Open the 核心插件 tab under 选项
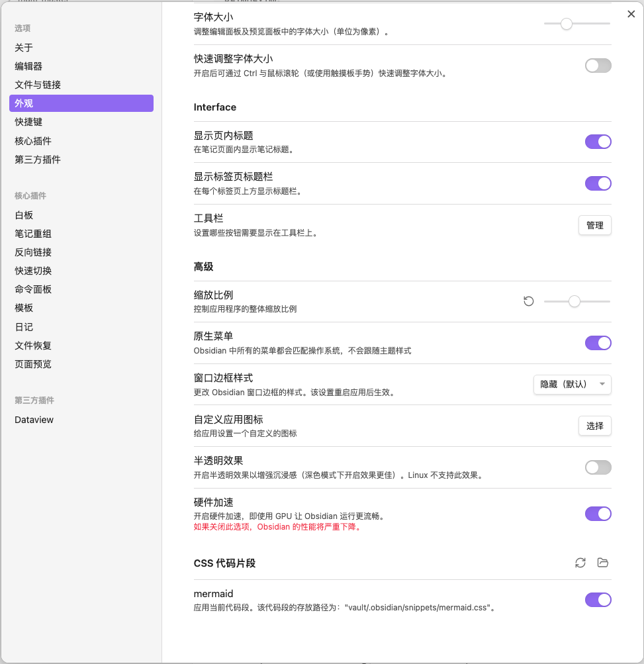 [81, 141]
